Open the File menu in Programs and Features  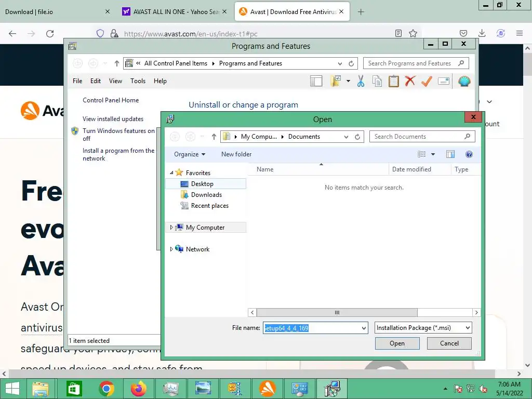[77, 81]
